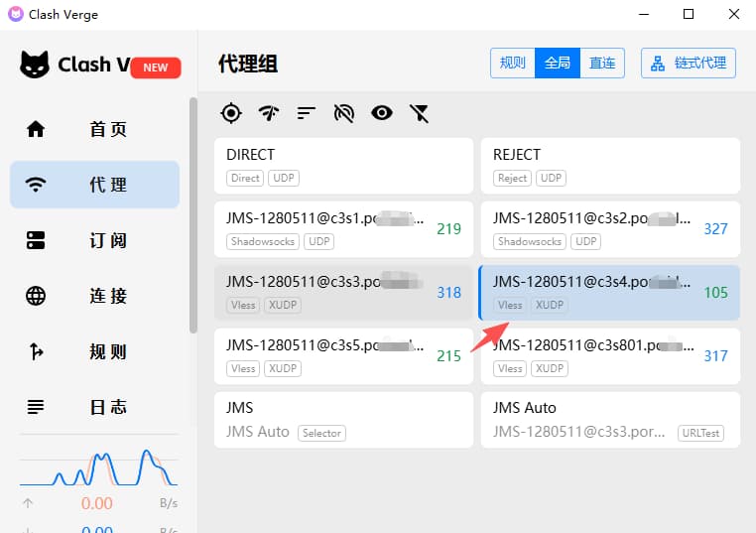Click the wifi icon beside 代理

[36, 185]
